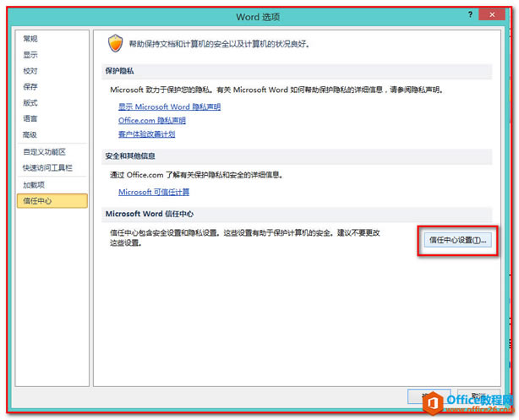Click the 取消 button

(478, 396)
